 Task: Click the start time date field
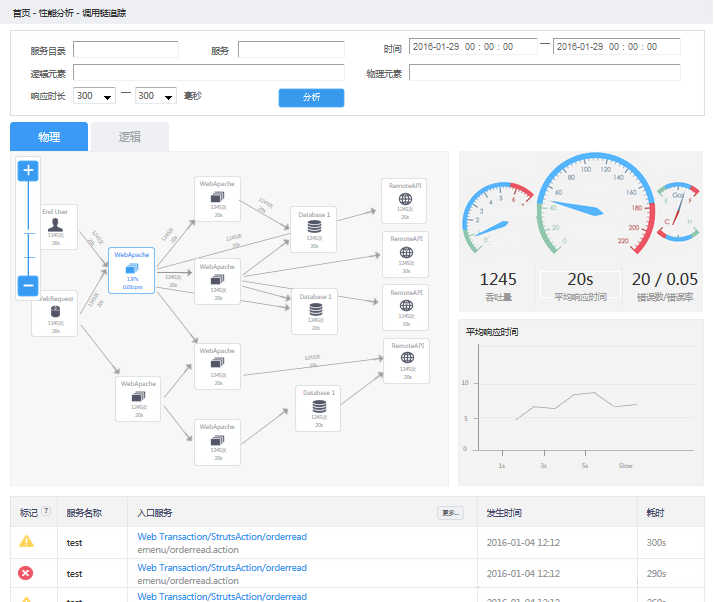[x=473, y=46]
